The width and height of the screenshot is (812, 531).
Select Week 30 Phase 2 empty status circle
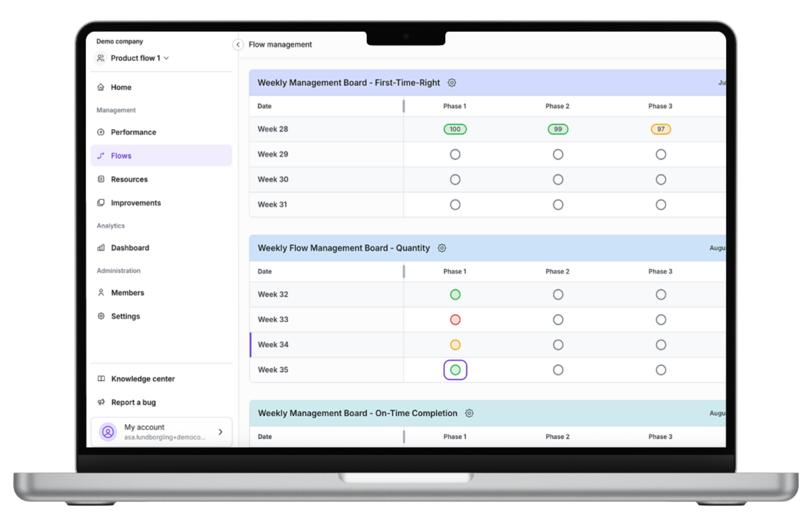pyautogui.click(x=558, y=180)
